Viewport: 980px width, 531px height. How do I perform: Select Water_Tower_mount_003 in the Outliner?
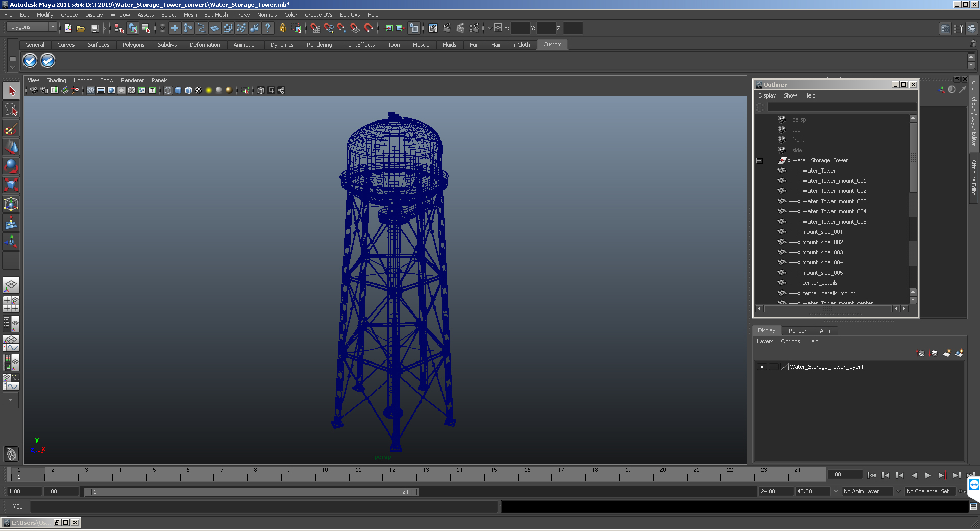tap(834, 201)
